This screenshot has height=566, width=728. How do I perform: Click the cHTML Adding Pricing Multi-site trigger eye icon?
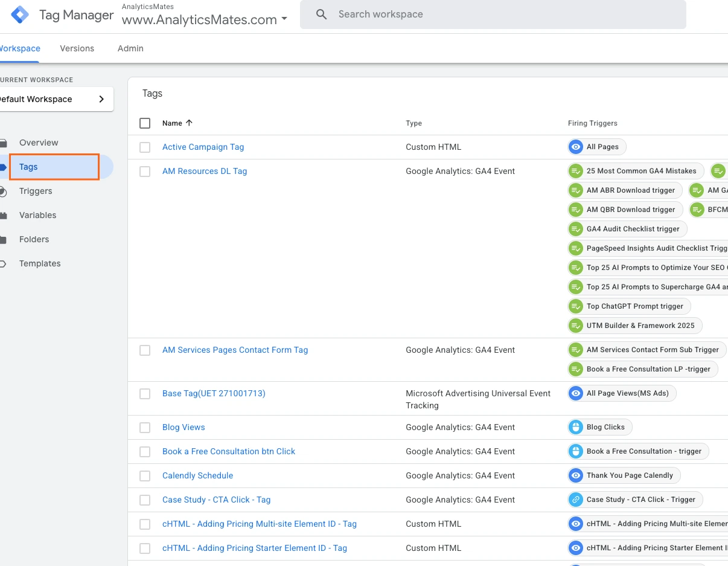pyautogui.click(x=576, y=524)
